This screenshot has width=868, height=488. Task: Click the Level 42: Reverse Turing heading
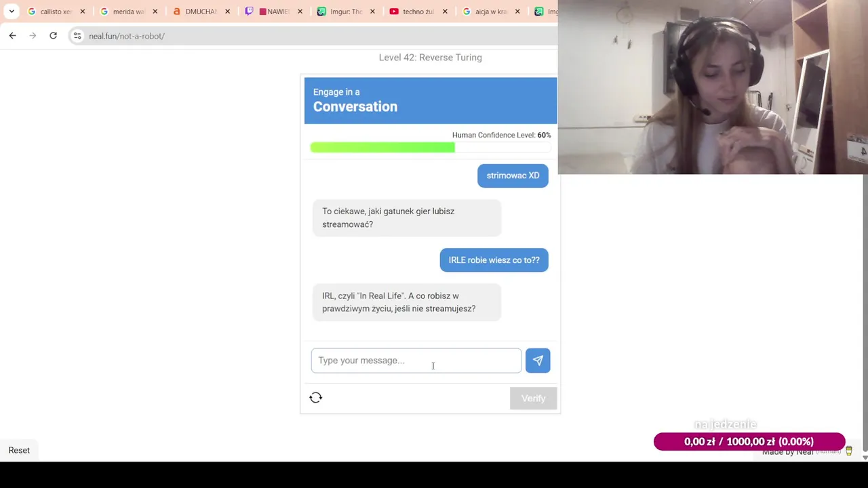click(x=431, y=58)
